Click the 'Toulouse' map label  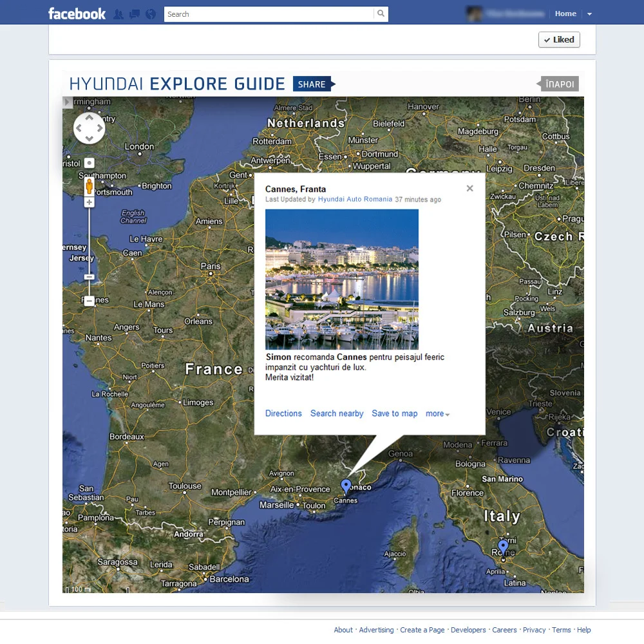click(185, 486)
